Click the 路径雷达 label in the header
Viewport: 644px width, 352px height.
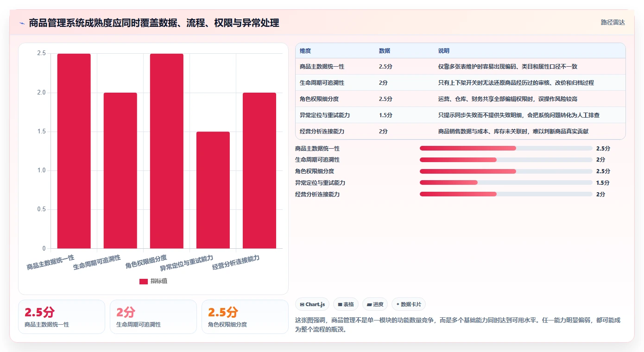612,22
